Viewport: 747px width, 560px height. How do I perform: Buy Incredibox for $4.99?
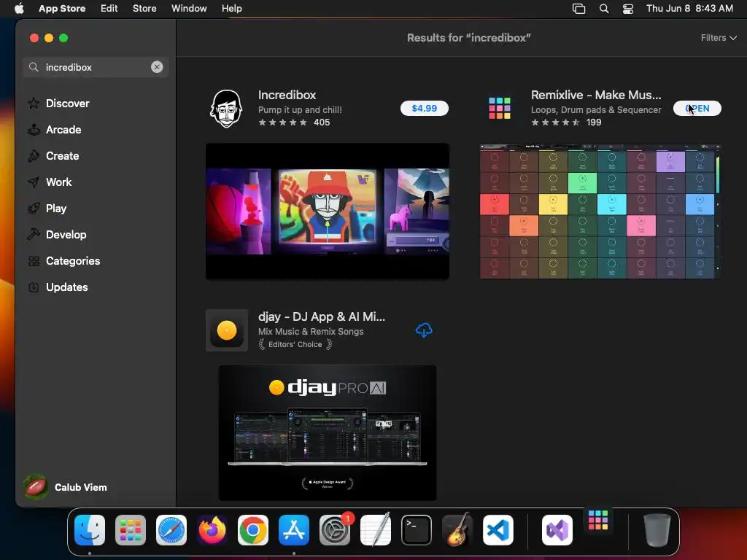(x=424, y=108)
